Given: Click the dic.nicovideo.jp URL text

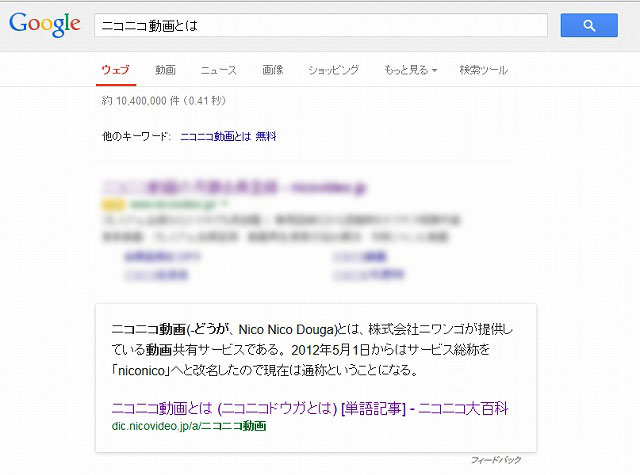Looking at the screenshot, I should [x=189, y=426].
